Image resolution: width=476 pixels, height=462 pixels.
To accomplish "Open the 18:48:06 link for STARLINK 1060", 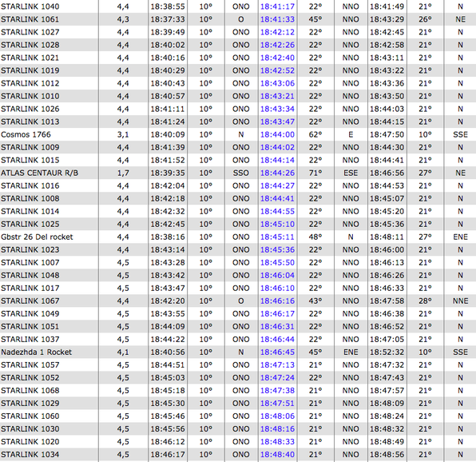I will [277, 416].
